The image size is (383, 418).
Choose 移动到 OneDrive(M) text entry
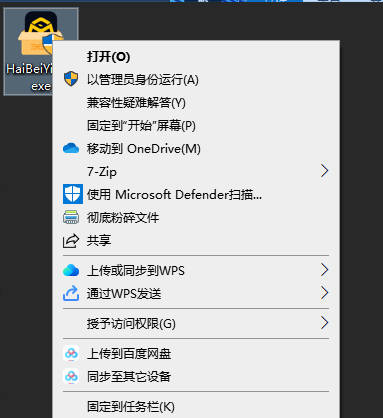pyautogui.click(x=144, y=148)
